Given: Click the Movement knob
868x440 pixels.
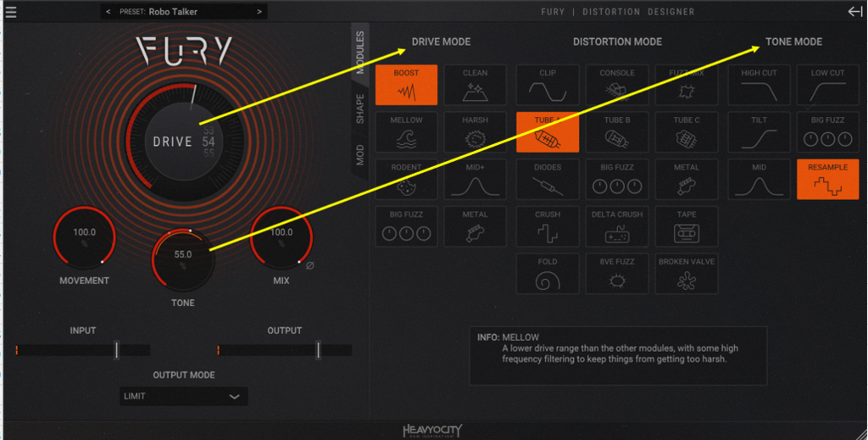Looking at the screenshot, I should (x=84, y=238).
